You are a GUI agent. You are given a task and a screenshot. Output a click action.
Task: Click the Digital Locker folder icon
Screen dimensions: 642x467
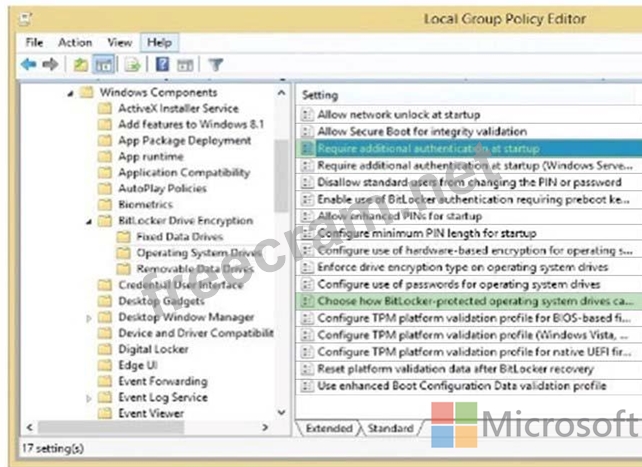pyautogui.click(x=105, y=349)
